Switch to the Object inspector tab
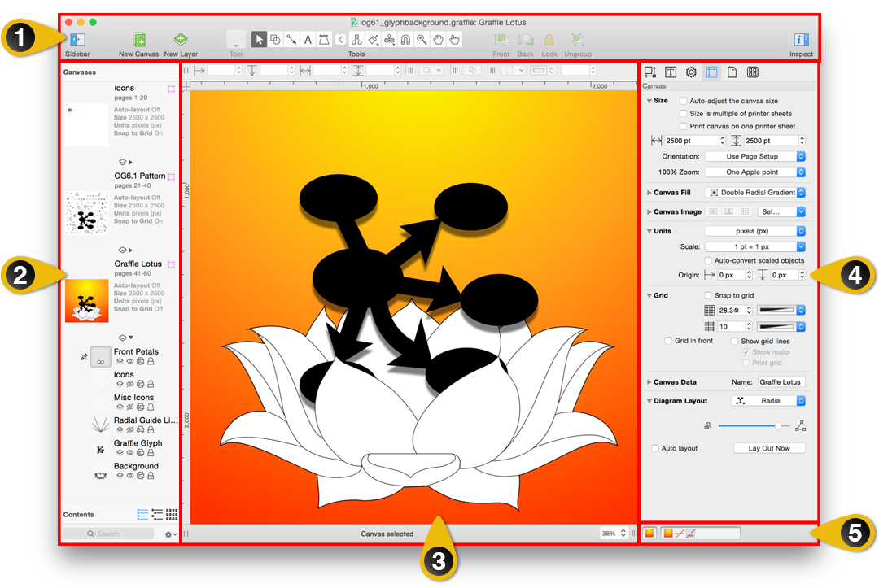The height and width of the screenshot is (588, 879). (x=650, y=72)
